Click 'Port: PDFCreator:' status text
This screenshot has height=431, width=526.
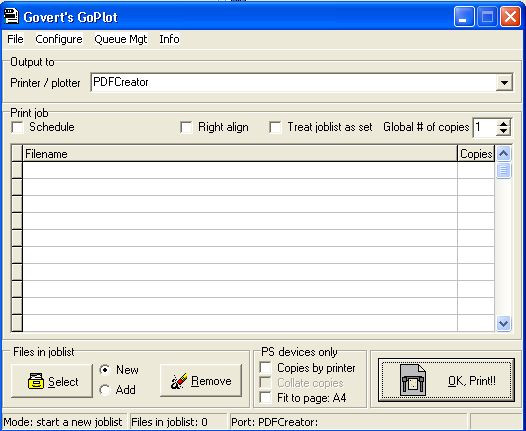coord(274,422)
